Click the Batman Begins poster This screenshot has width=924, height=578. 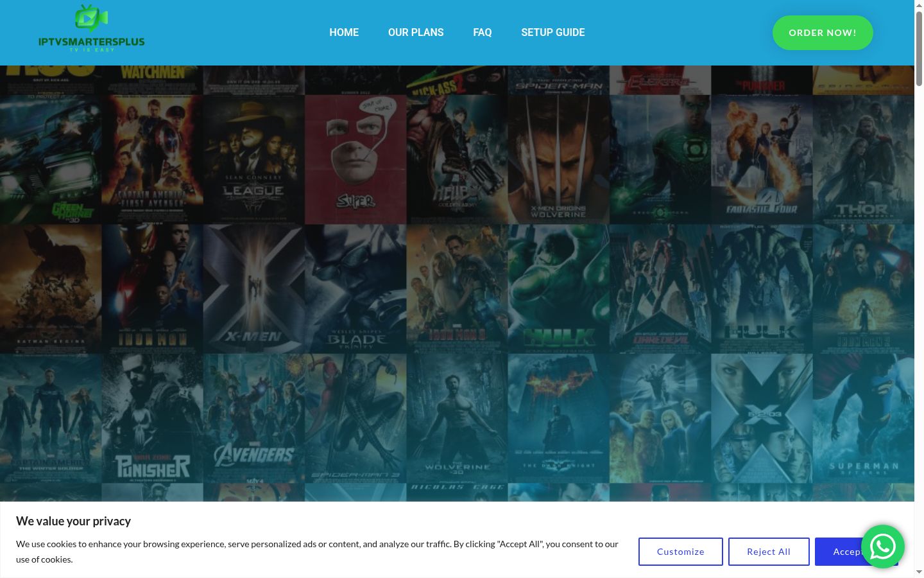coord(51,288)
